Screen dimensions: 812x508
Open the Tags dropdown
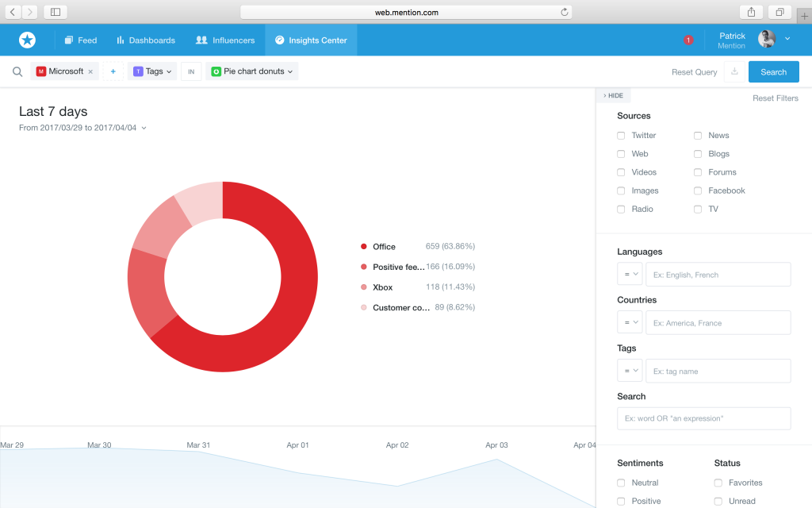pos(152,71)
